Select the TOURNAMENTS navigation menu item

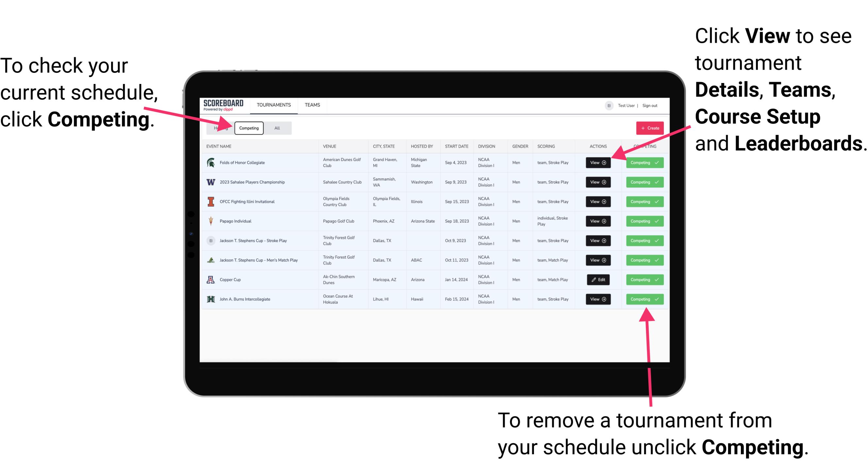pos(273,105)
